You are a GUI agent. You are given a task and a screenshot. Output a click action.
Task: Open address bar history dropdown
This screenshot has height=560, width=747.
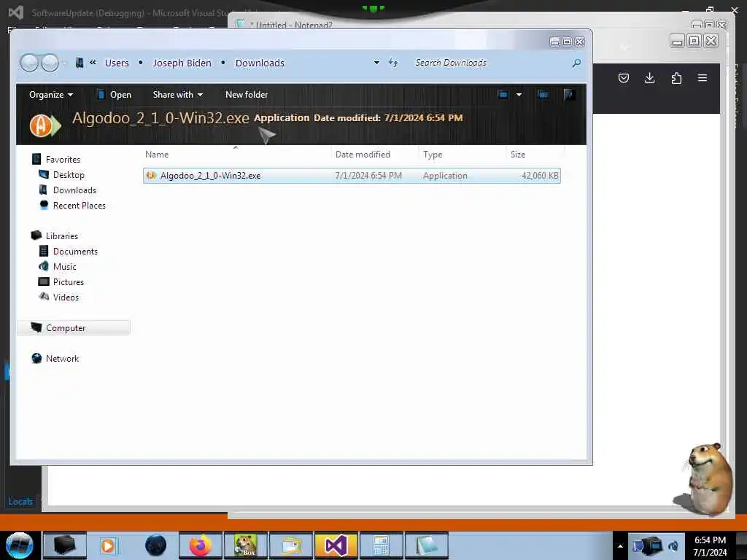coord(376,63)
